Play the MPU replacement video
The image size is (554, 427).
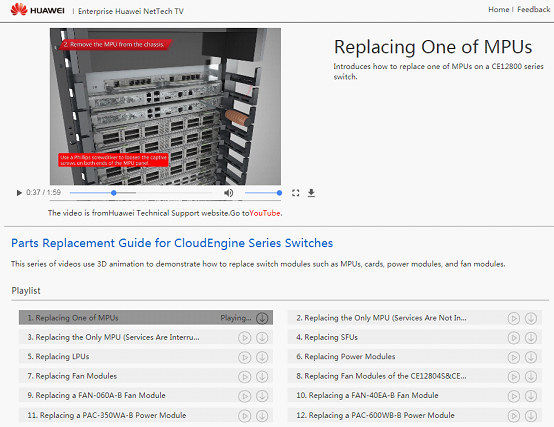19,193
